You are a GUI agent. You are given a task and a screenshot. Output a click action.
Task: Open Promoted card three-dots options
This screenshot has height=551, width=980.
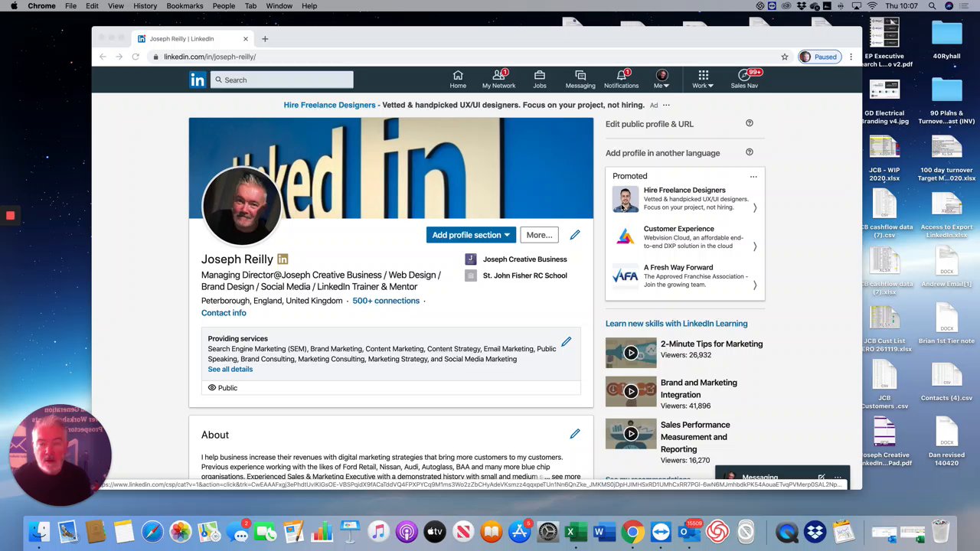753,177
